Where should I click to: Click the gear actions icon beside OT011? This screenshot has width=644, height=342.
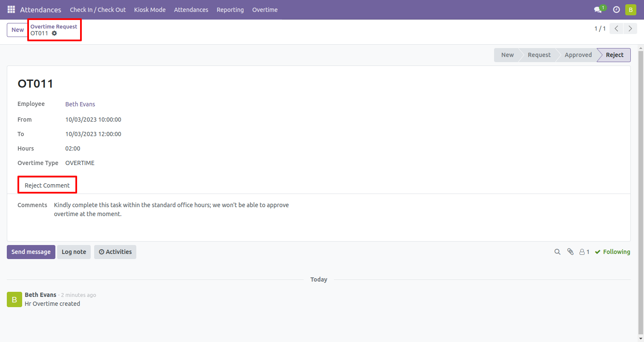point(54,33)
